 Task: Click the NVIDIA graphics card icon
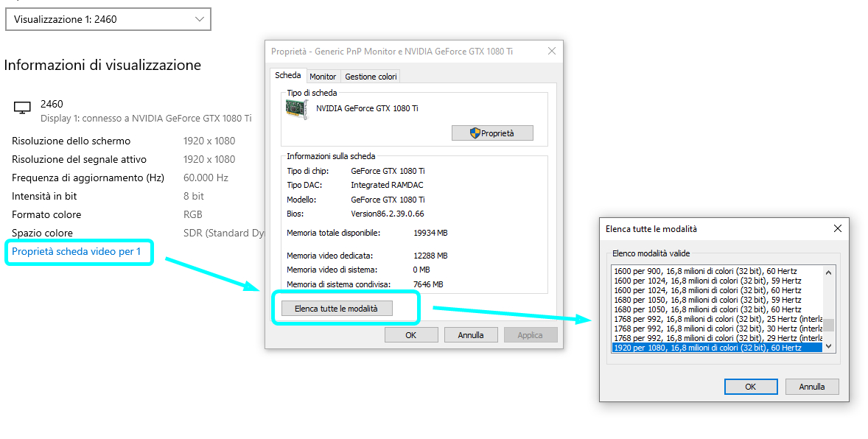[297, 109]
